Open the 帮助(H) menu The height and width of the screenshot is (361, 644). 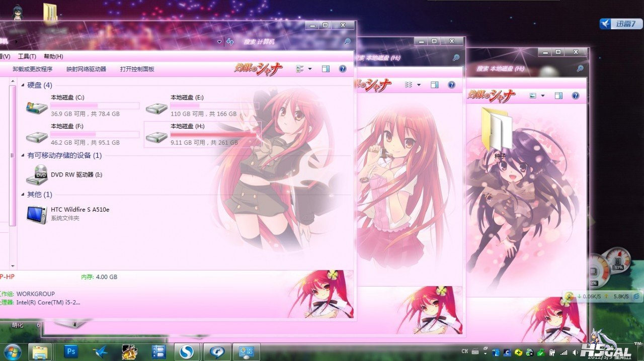(x=53, y=56)
